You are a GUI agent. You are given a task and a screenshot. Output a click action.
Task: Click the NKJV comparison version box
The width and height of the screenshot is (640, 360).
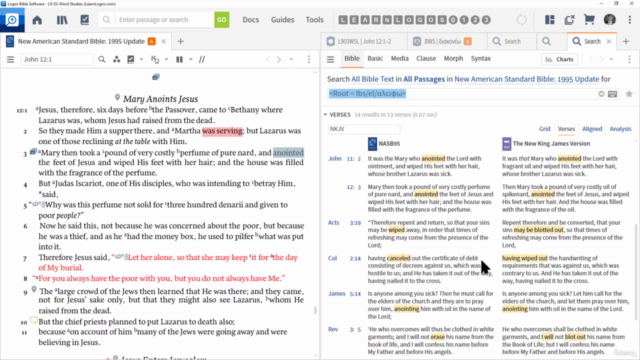364,129
